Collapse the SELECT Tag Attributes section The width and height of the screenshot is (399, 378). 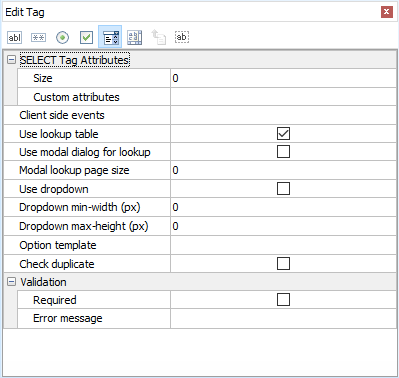[11, 60]
